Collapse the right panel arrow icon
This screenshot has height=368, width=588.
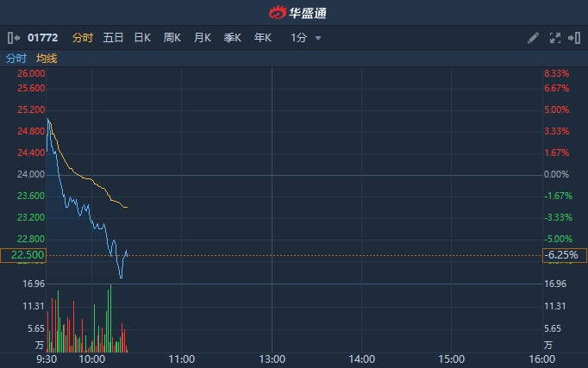[x=574, y=38]
